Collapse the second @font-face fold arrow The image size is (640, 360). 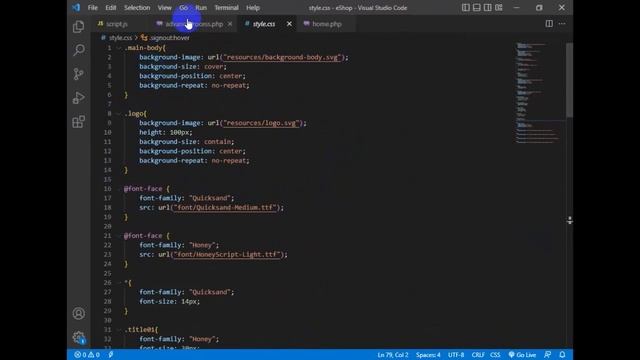pos(119,236)
